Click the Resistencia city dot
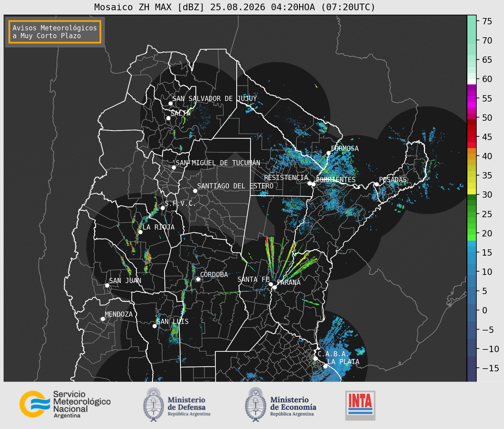Image resolution: width=504 pixels, height=429 pixels. (x=310, y=183)
